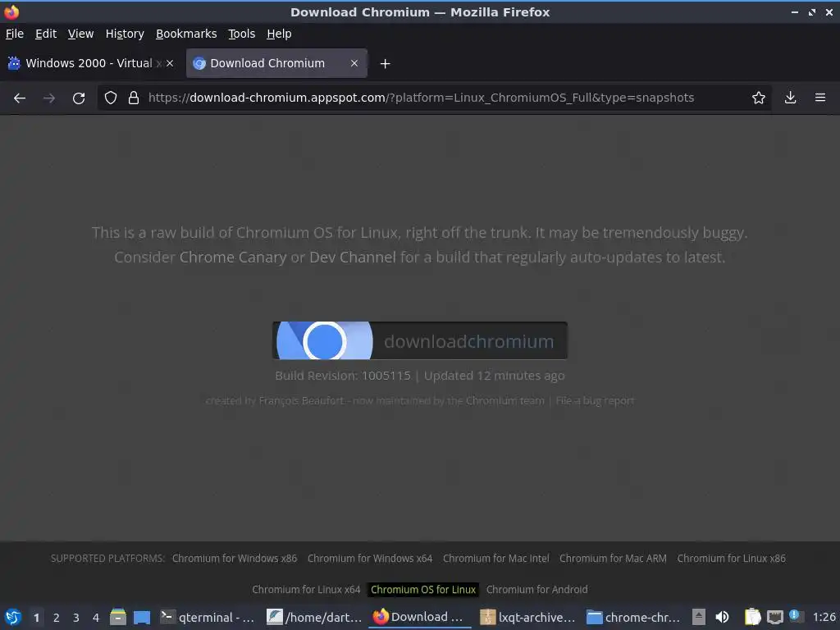Open the Help menu
The width and height of the screenshot is (840, 630).
point(279,34)
